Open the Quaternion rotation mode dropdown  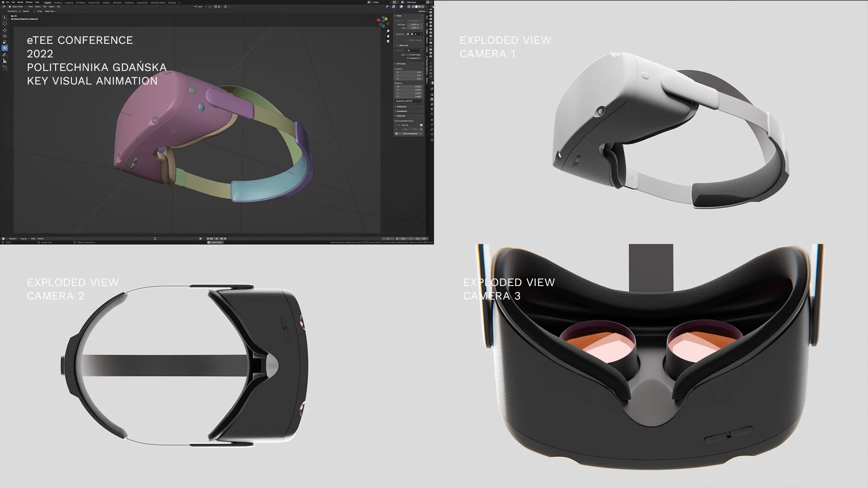click(409, 101)
